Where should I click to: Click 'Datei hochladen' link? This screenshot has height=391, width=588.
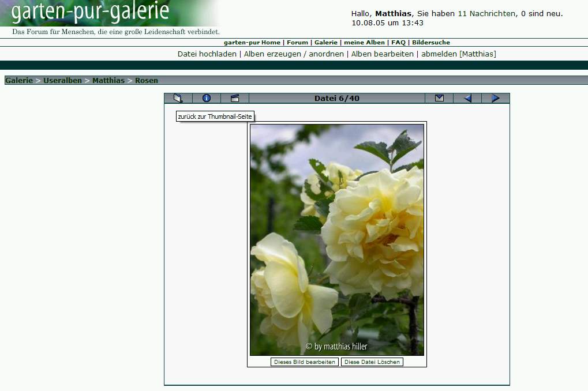pyautogui.click(x=207, y=54)
